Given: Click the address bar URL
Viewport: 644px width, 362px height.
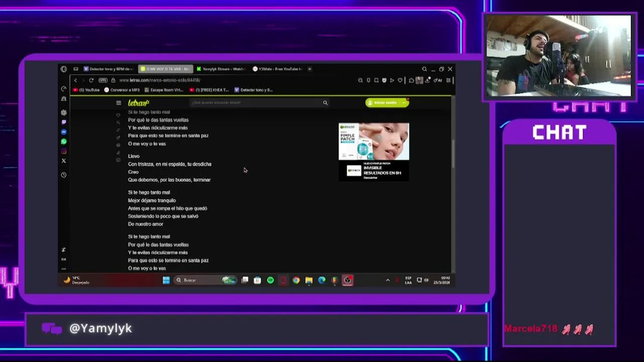Looking at the screenshot, I should [x=159, y=80].
